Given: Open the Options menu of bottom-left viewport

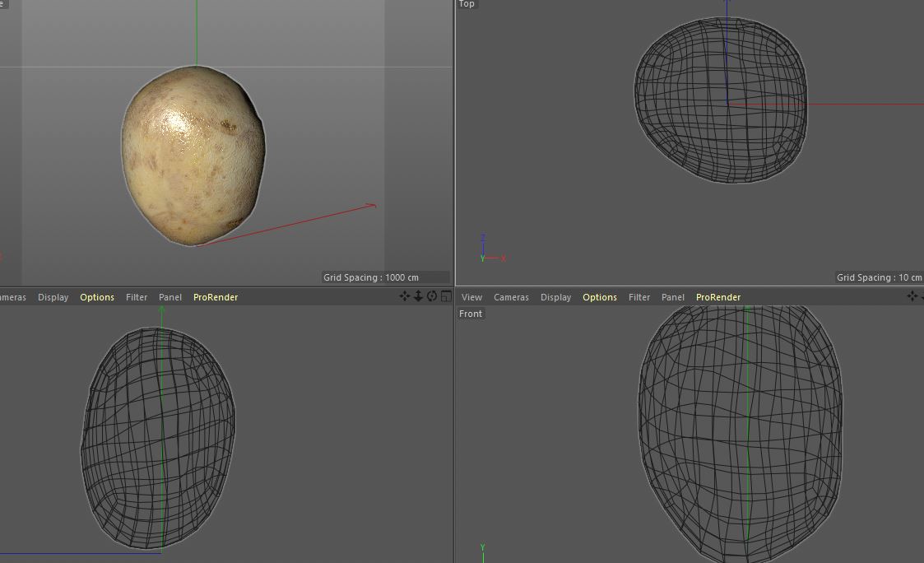Looking at the screenshot, I should 97,297.
